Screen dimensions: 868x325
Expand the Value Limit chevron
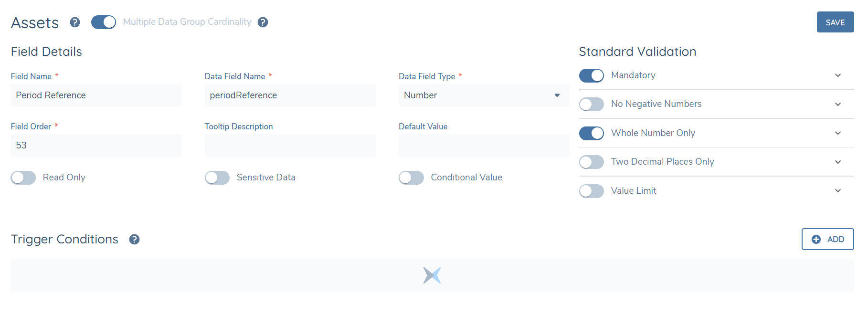coord(838,191)
